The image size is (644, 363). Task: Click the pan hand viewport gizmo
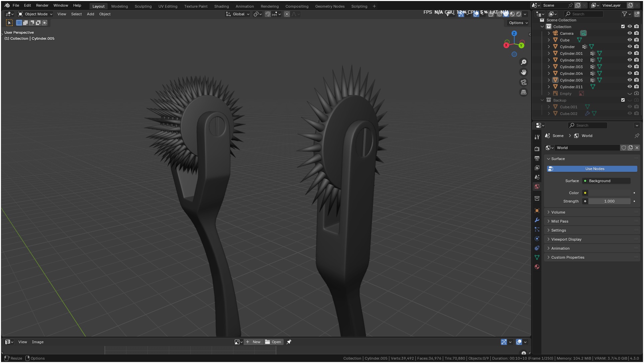(524, 72)
